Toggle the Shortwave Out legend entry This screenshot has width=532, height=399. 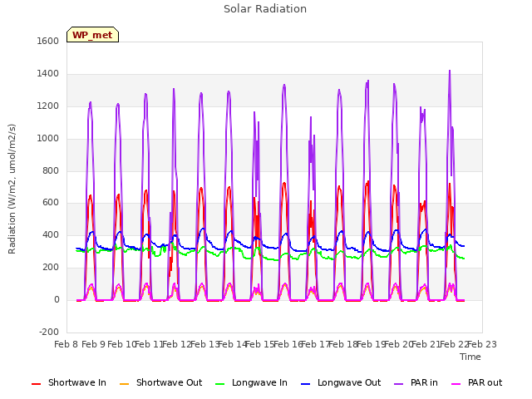pos(160,382)
